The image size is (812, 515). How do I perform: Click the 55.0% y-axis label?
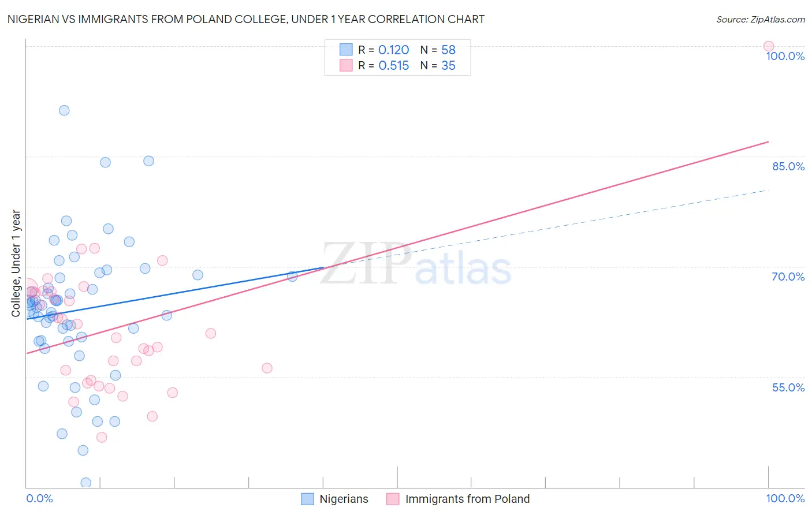(788, 387)
